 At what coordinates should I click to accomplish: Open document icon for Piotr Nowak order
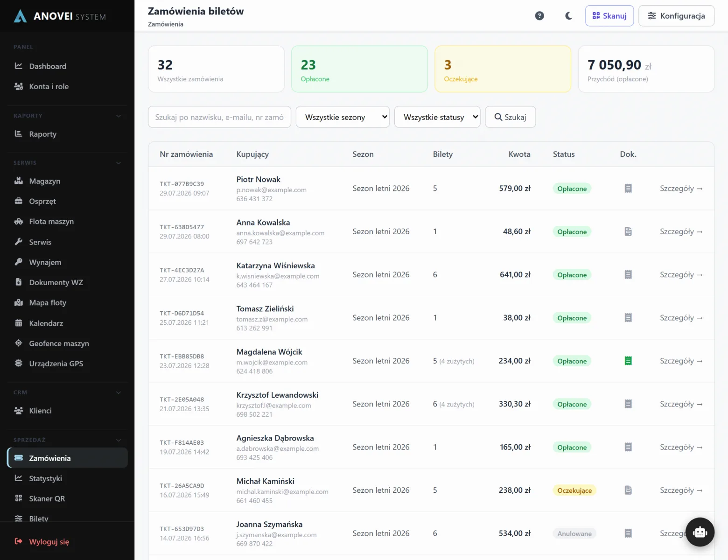pos(628,189)
